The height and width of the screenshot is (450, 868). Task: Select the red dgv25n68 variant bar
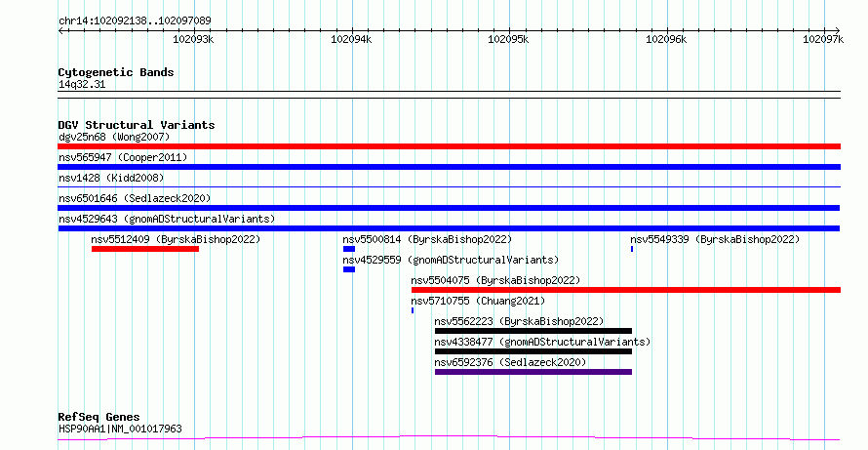coord(449,146)
